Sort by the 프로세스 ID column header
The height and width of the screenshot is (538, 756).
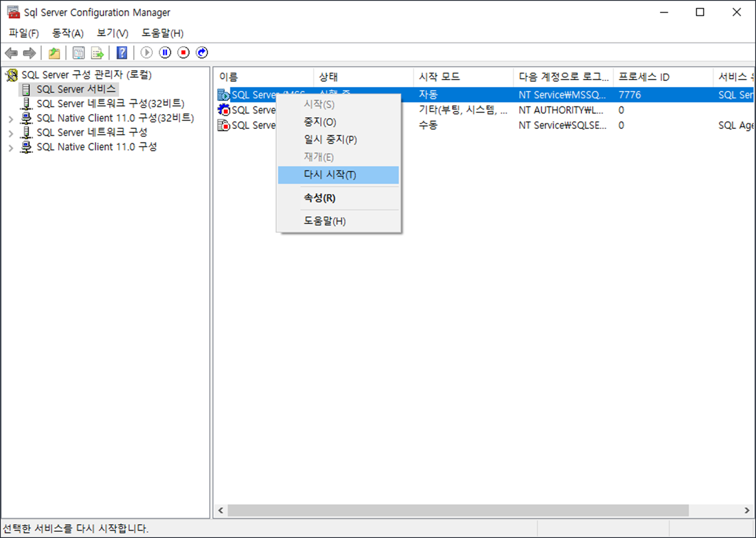click(x=662, y=77)
